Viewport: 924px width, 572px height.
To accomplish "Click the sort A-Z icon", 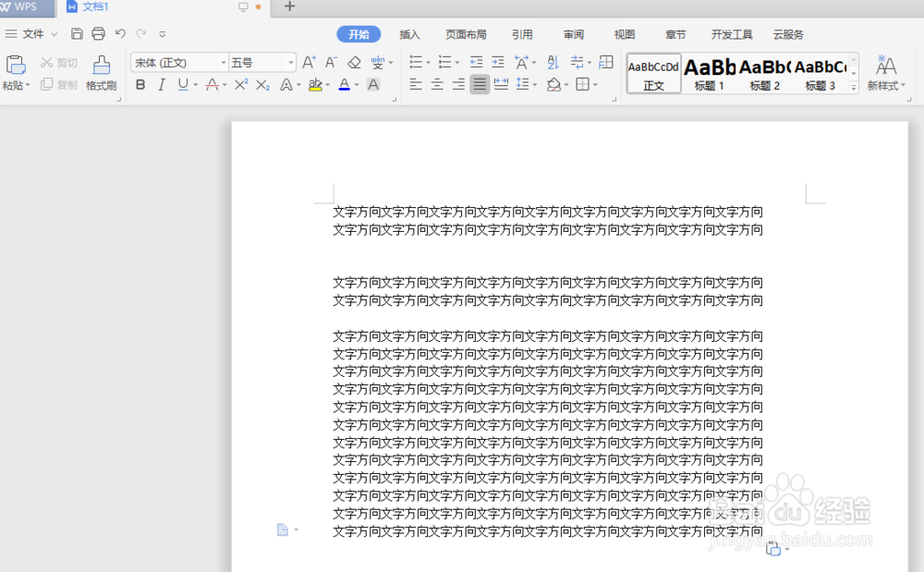I will coord(553,62).
